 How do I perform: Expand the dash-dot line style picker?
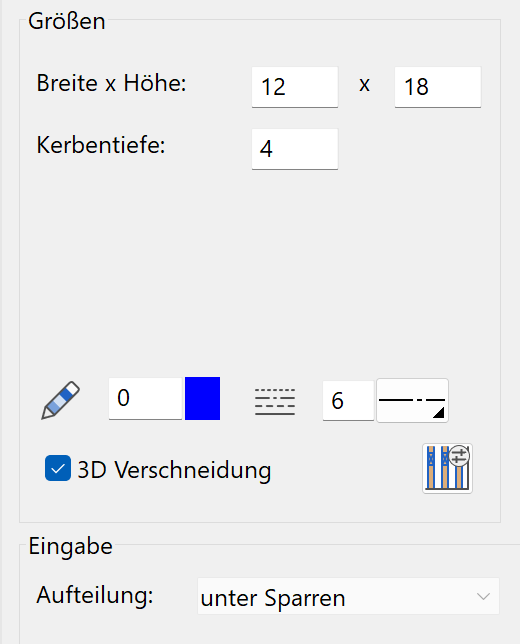[412, 400]
